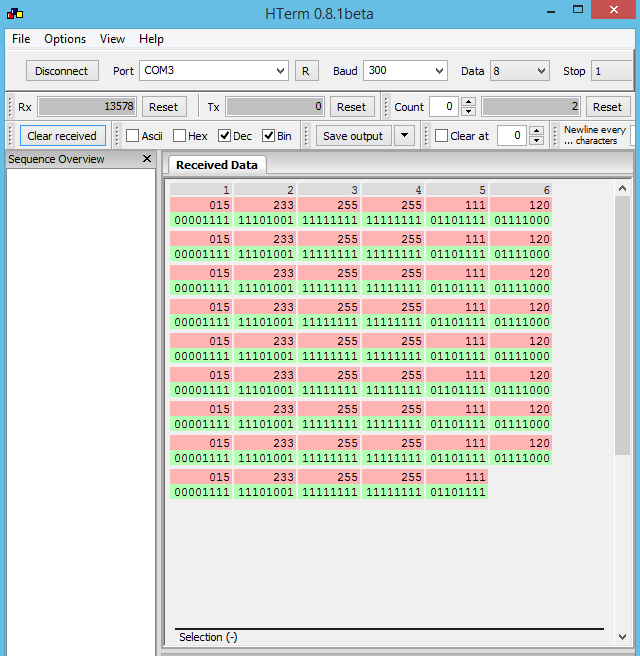Select the first row value 120

coord(521,205)
